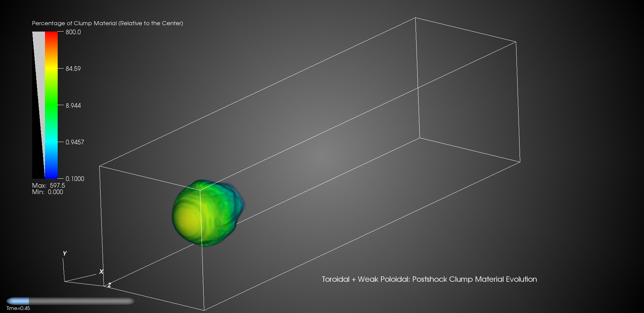Viewport: 644px width, 313px height.
Task: Click the Y axis label on triad
Action: coord(65,254)
